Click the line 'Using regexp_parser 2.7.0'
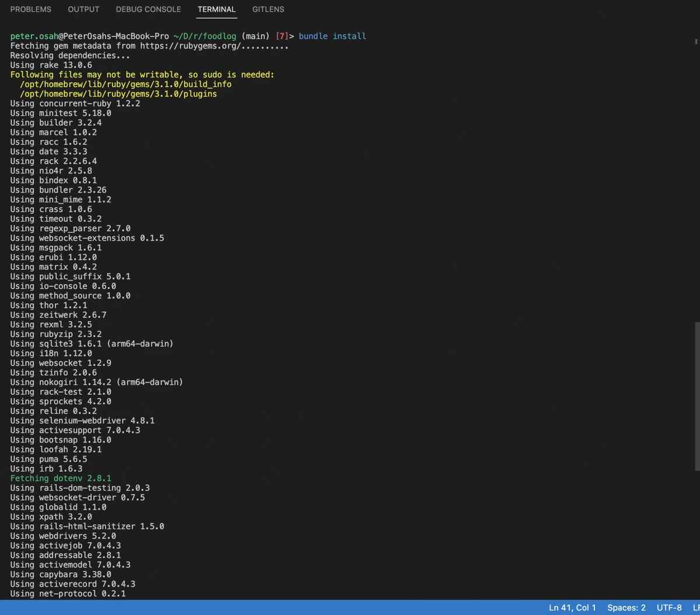This screenshot has height=615, width=700. click(x=70, y=229)
